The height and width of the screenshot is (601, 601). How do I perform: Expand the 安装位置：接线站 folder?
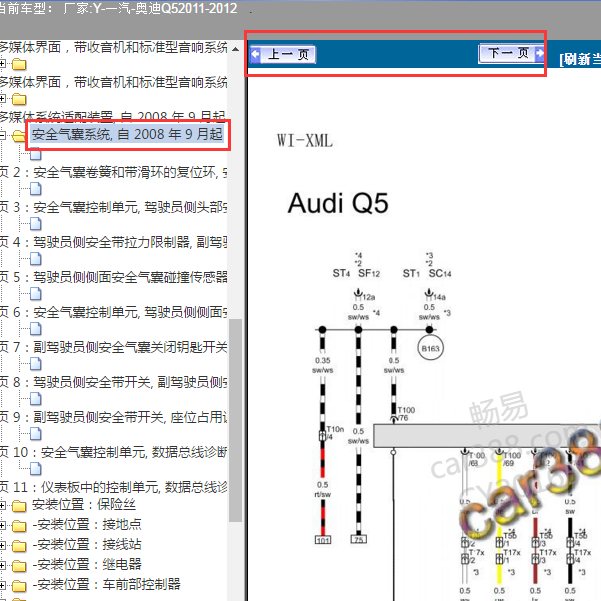[x=2, y=545]
